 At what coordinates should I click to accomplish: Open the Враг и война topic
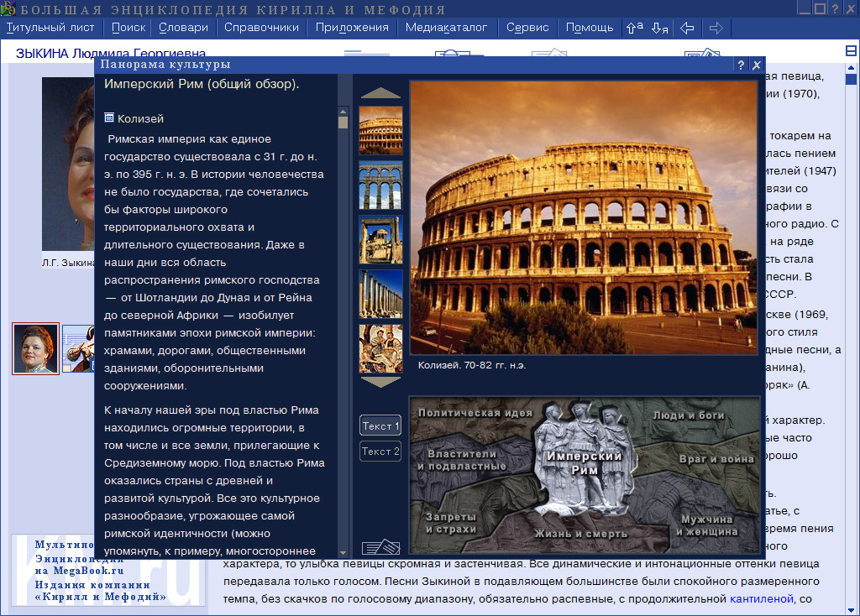(716, 459)
